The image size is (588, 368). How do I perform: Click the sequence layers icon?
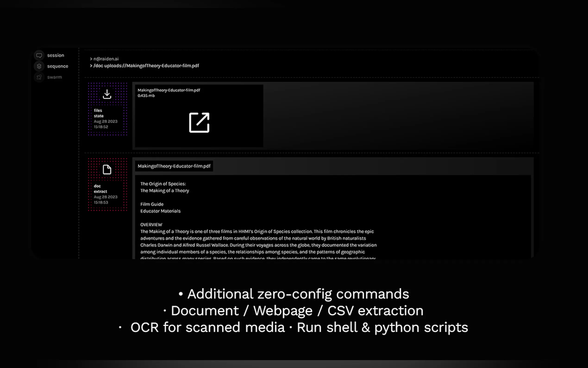[x=39, y=66]
